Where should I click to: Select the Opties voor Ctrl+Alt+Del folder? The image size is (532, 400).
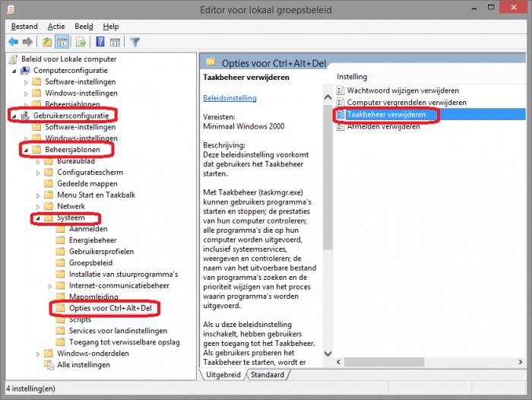click(110, 308)
